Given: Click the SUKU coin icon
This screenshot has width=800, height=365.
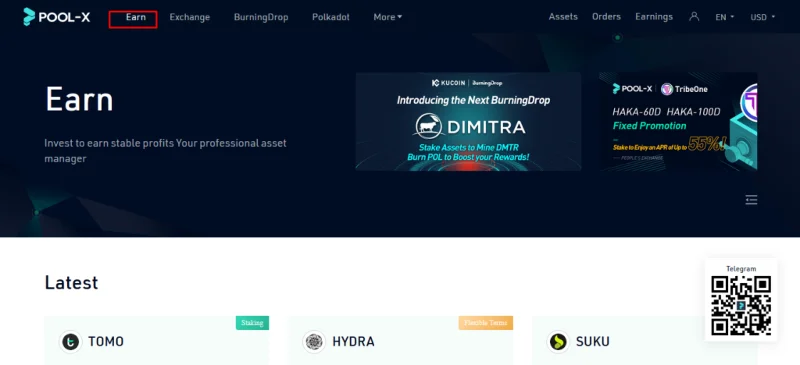Looking at the screenshot, I should pos(558,342).
